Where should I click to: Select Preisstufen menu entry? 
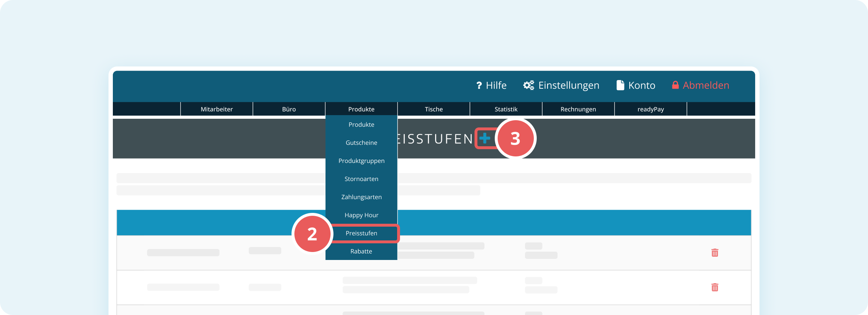361,233
